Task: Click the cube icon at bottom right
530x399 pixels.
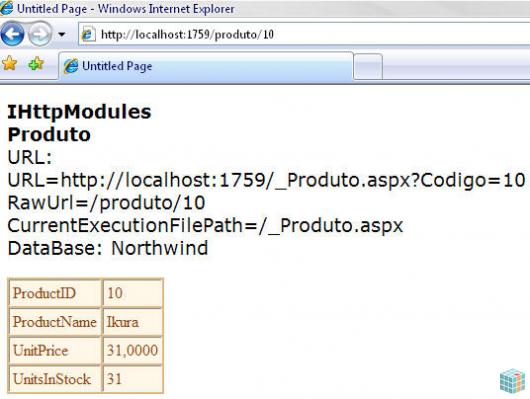Action: pyautogui.click(x=512, y=381)
